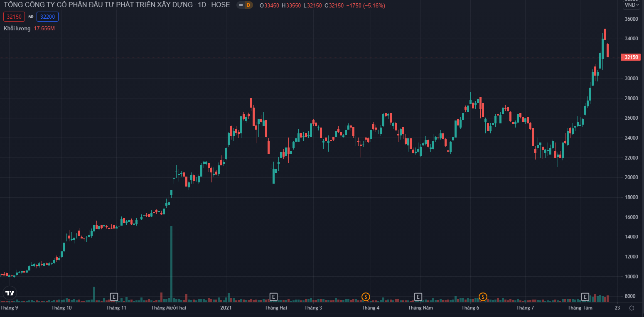The height and width of the screenshot is (317, 644).
Task: Click the low value L32150
Action: tap(312, 5)
